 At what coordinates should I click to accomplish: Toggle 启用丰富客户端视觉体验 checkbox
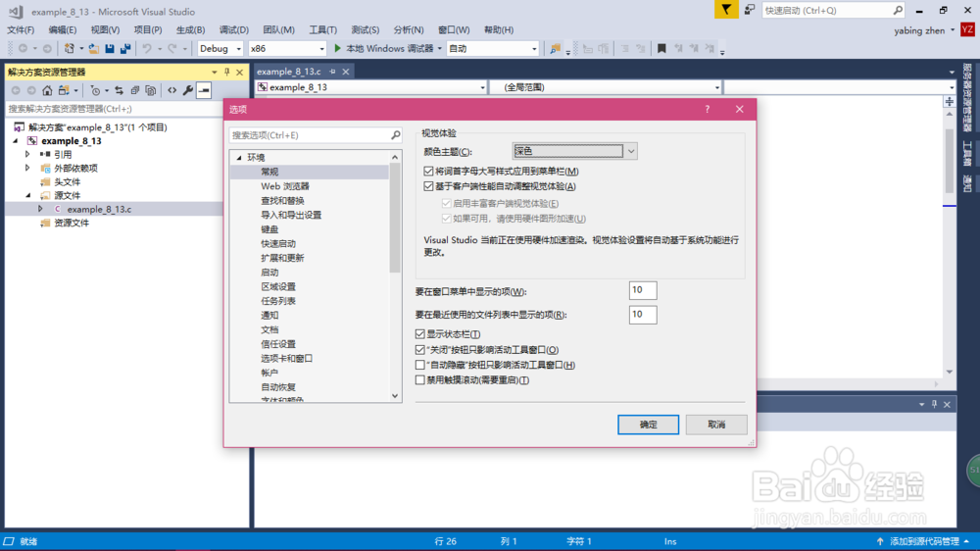point(446,203)
